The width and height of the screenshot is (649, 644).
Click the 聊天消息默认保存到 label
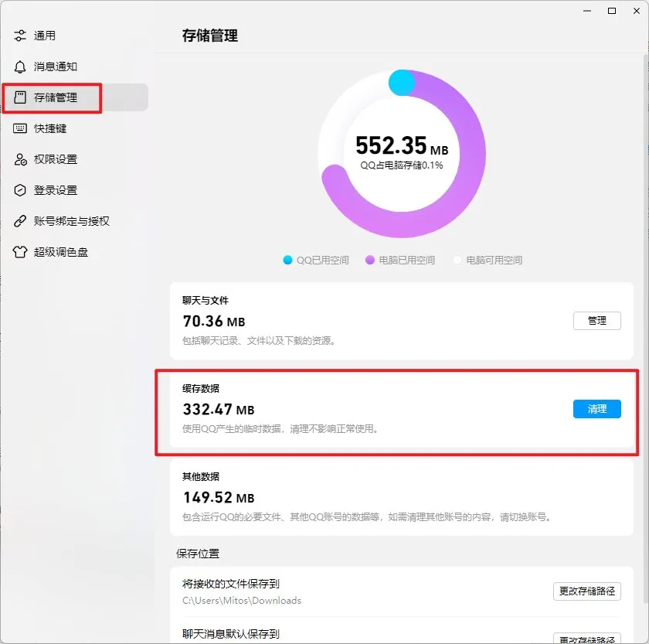[231, 634]
